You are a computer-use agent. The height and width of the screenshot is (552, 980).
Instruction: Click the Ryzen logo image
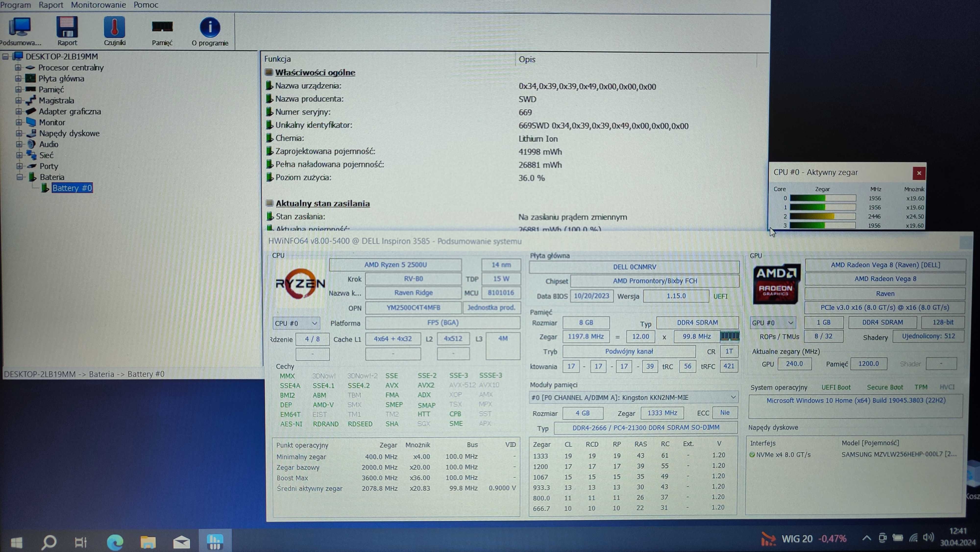(300, 284)
